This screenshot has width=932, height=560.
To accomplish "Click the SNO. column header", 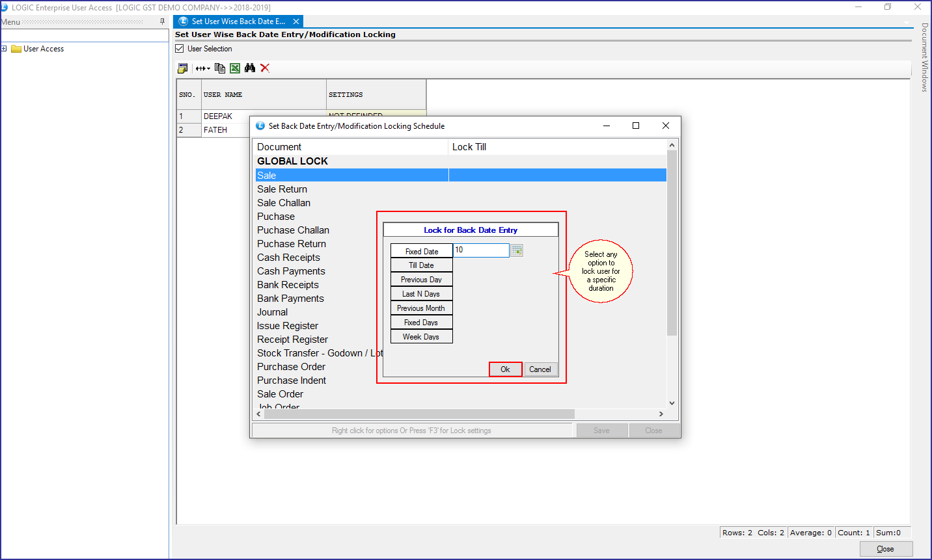I will click(x=189, y=95).
